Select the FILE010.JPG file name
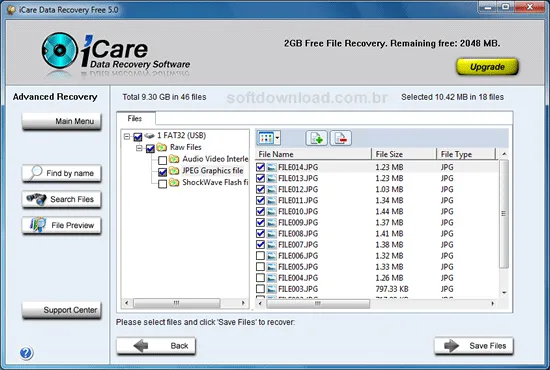The width and height of the screenshot is (550, 370). [298, 211]
